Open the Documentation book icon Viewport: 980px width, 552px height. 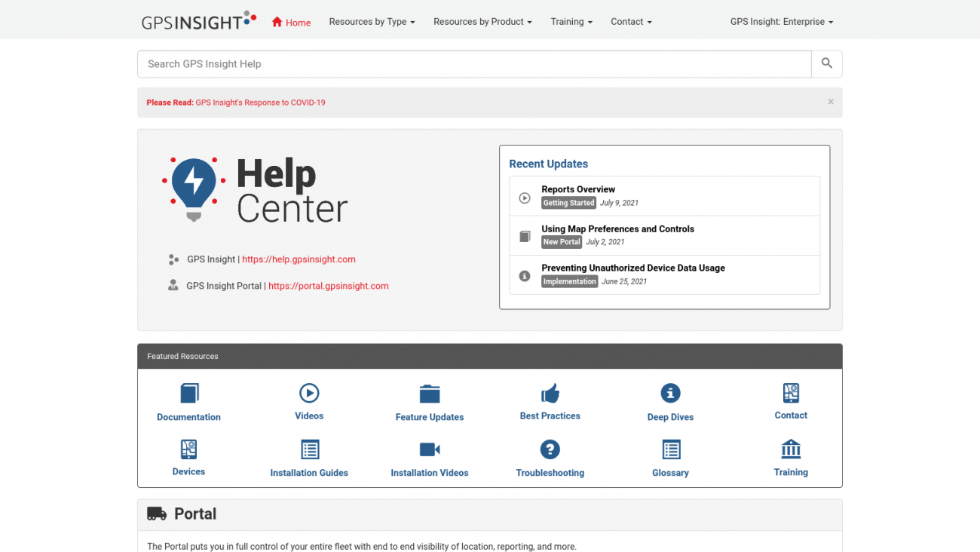(x=189, y=393)
